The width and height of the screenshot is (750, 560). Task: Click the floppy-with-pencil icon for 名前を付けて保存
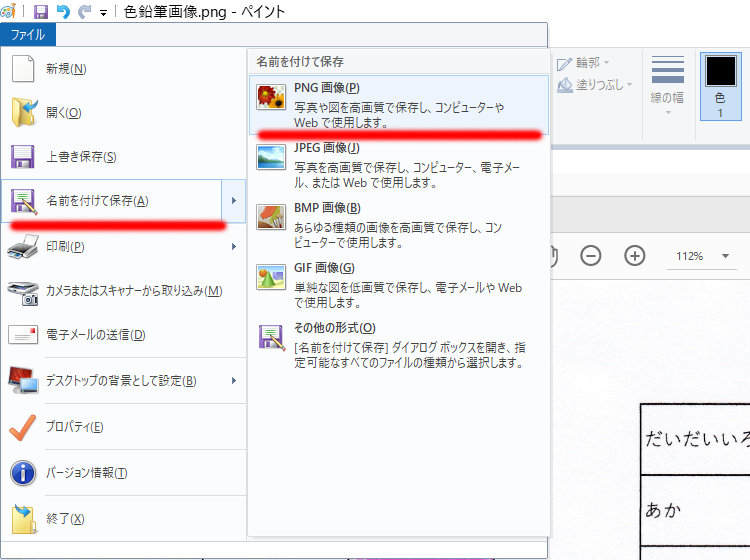tap(23, 201)
